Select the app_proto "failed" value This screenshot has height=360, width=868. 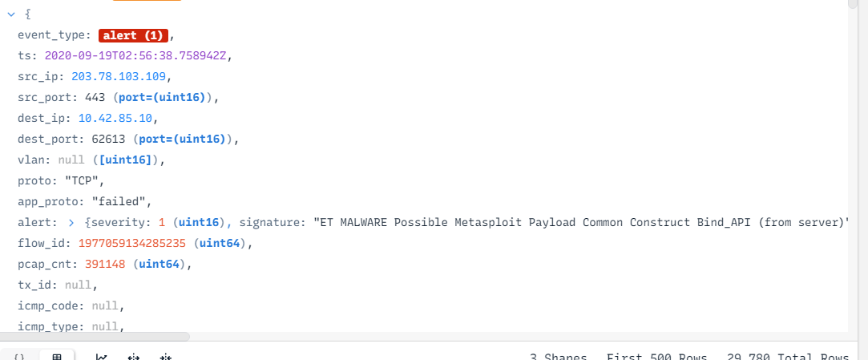(x=121, y=201)
